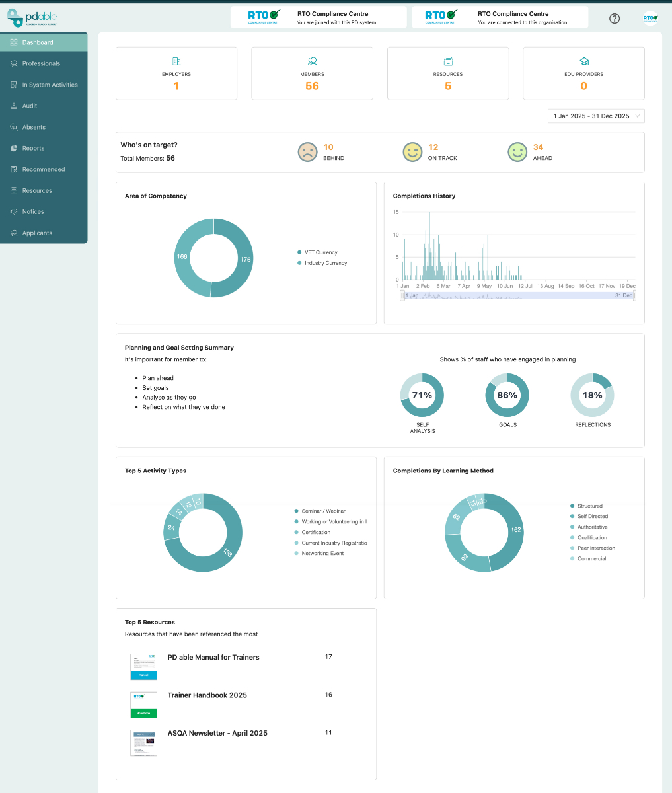Select the Dashboard grid icon in sidebar

[x=13, y=42]
